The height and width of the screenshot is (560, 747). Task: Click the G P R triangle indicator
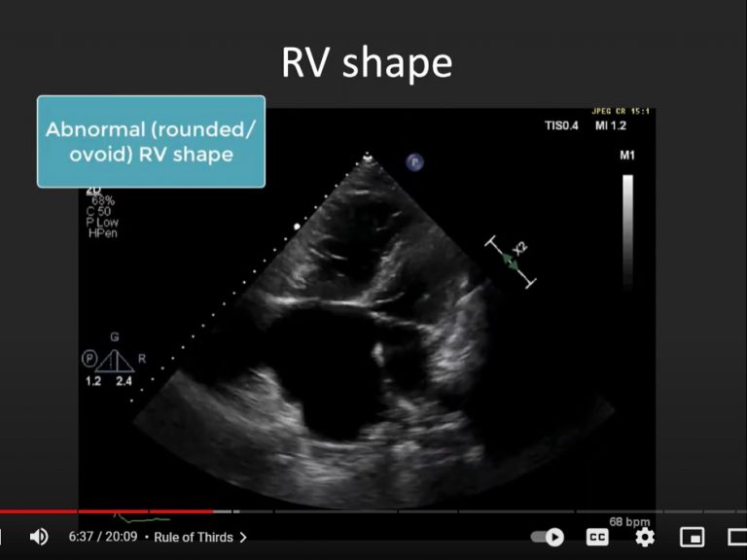115,359
